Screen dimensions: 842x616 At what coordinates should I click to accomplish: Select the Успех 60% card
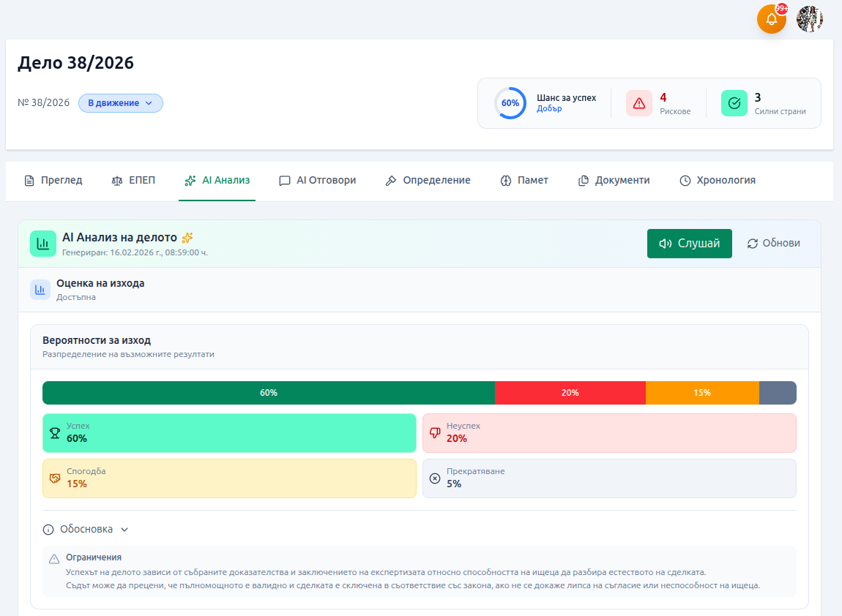(x=229, y=433)
